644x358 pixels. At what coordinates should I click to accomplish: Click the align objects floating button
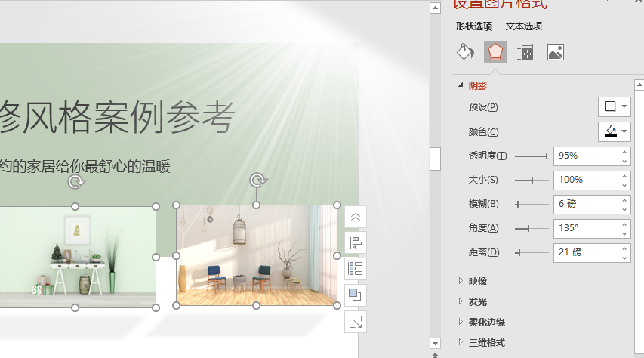[x=356, y=242]
